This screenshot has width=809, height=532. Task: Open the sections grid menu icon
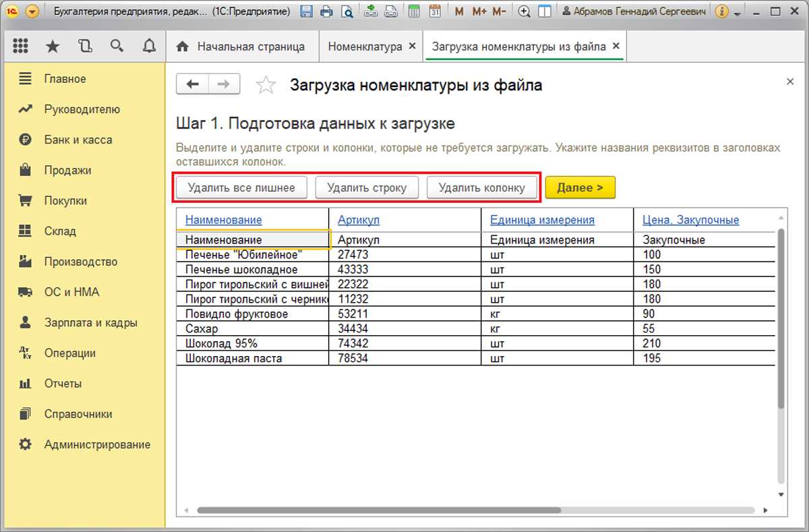[20, 46]
